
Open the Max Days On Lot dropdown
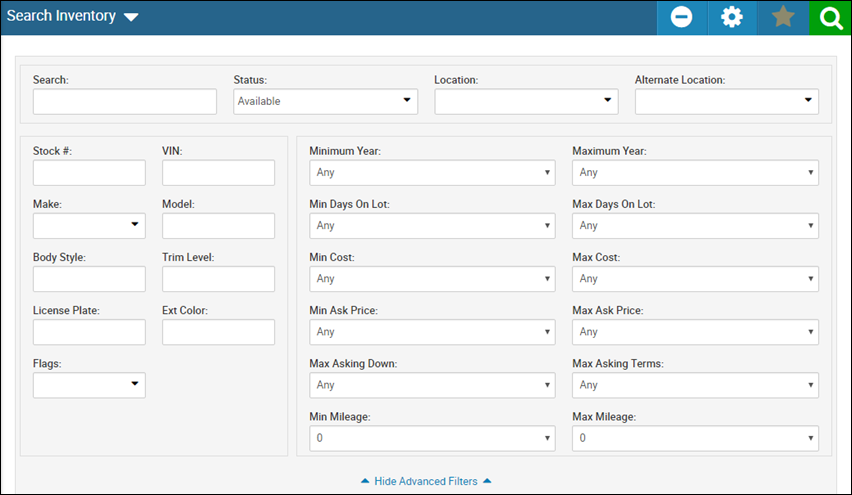pyautogui.click(x=695, y=225)
